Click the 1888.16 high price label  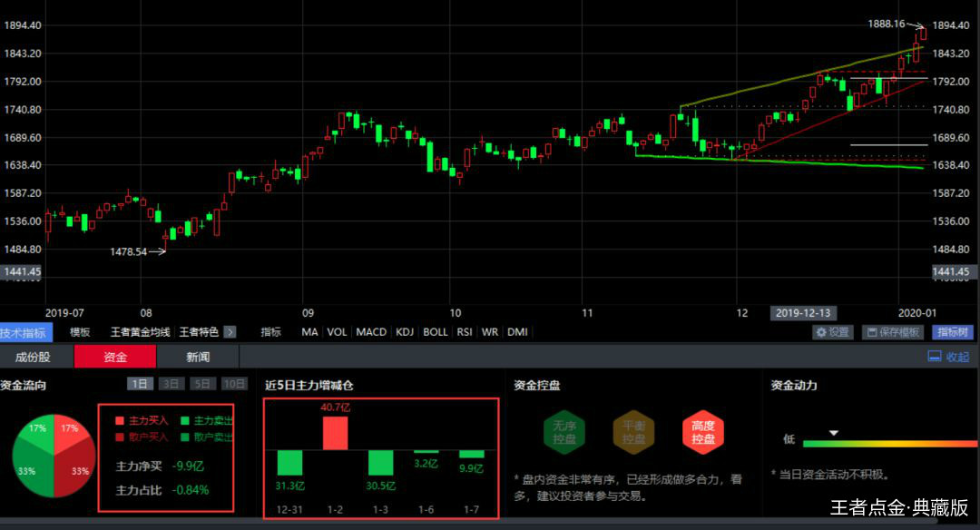[x=887, y=24]
